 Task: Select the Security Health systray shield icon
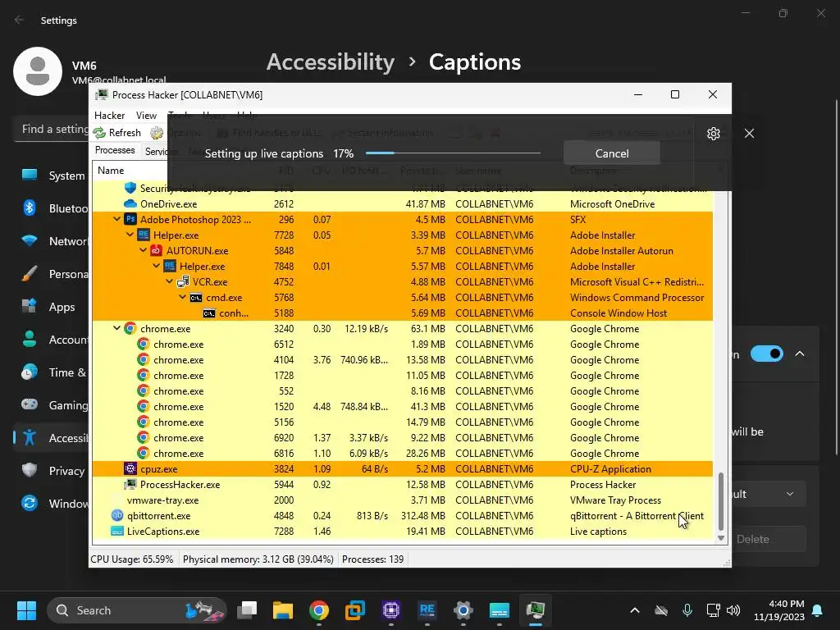(130, 188)
